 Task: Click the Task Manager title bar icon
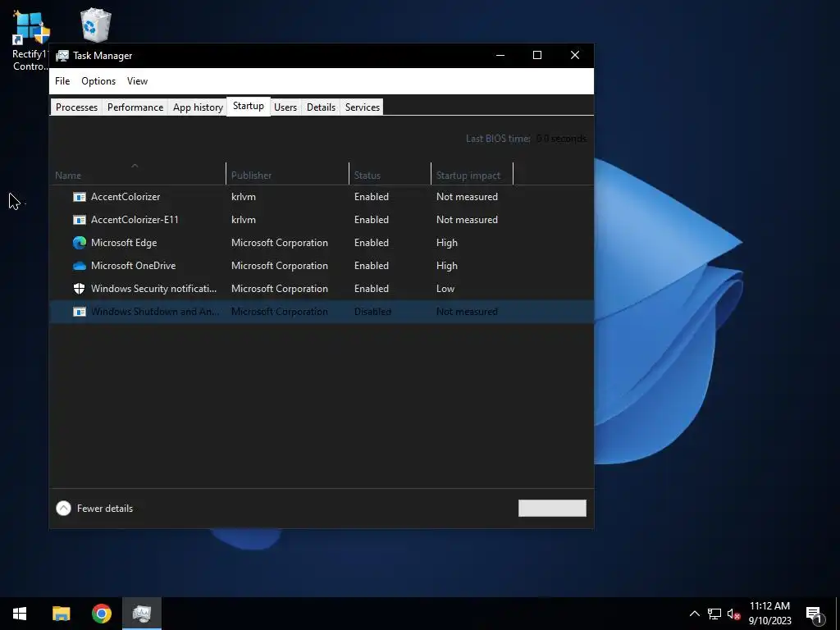click(62, 56)
